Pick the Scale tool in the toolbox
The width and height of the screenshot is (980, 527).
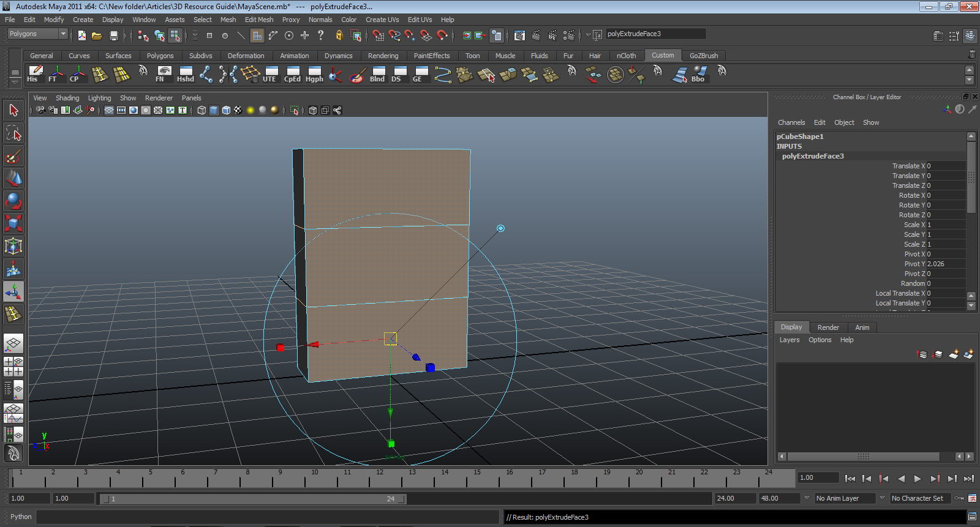click(x=13, y=223)
